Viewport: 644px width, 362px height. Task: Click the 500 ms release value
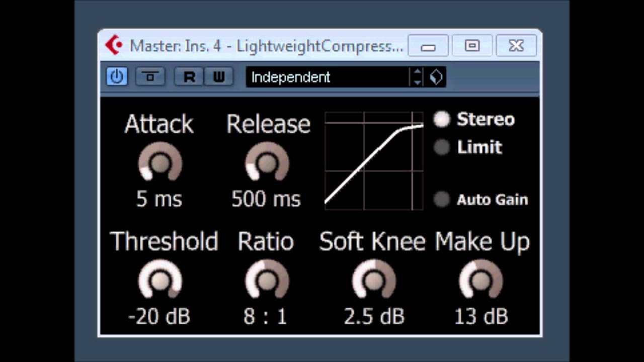[266, 200]
